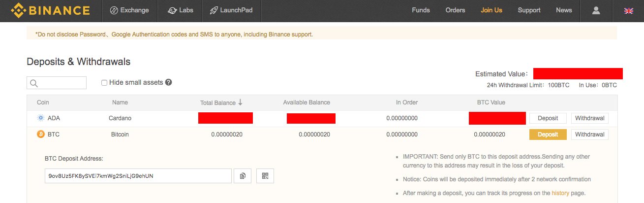Click the Deposits & Withdrawals heading
Screen dimensions: 644x203
click(78, 62)
